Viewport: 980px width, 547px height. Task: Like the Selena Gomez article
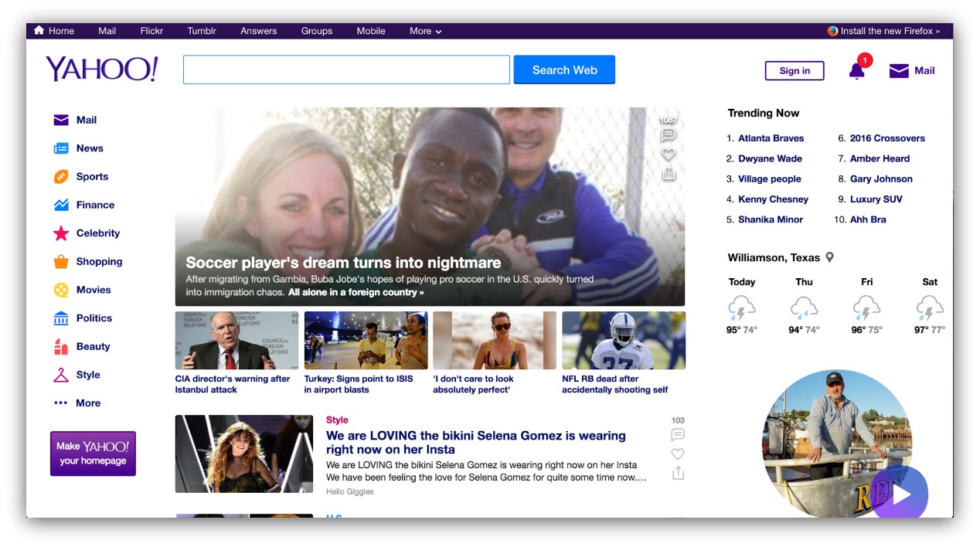point(678,454)
